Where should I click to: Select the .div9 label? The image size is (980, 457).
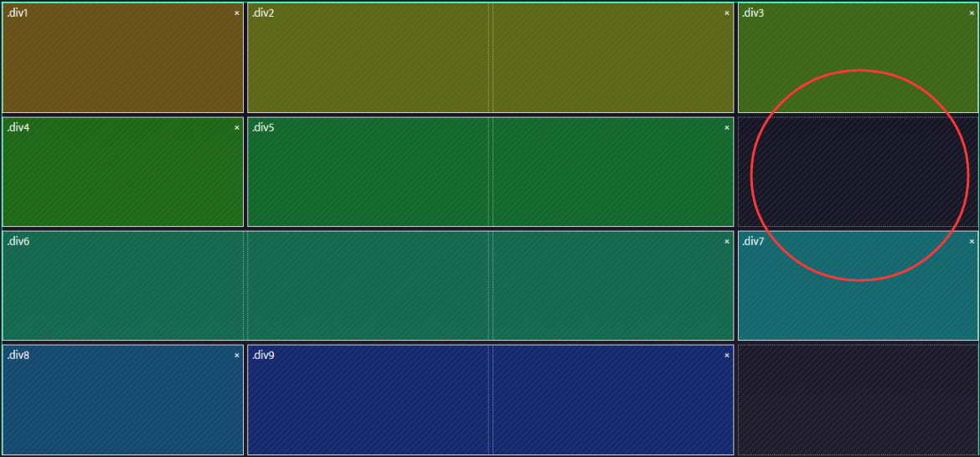pos(263,355)
